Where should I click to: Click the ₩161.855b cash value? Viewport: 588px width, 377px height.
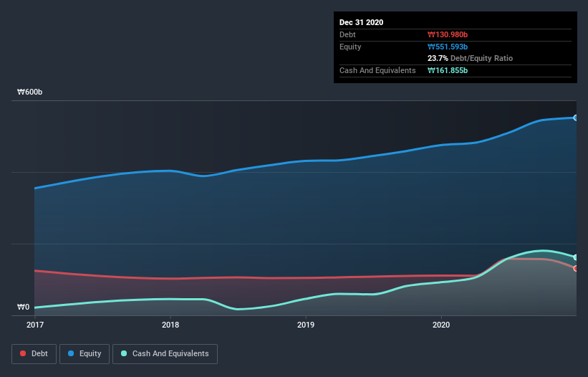pos(448,70)
